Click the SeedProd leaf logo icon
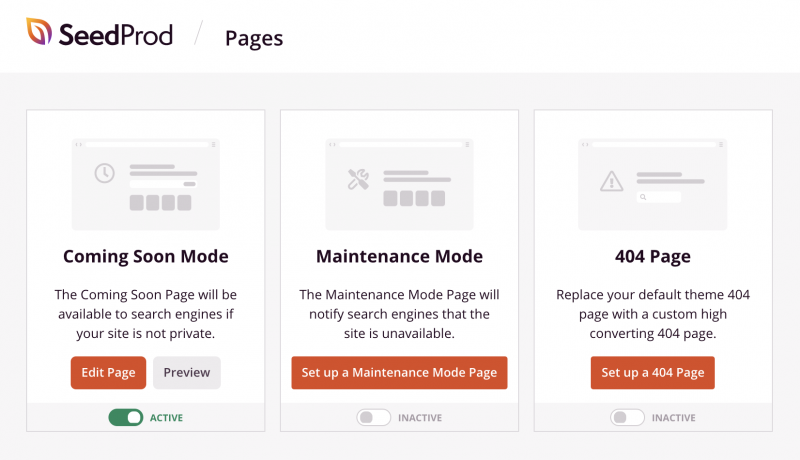800x460 pixels. click(40, 34)
